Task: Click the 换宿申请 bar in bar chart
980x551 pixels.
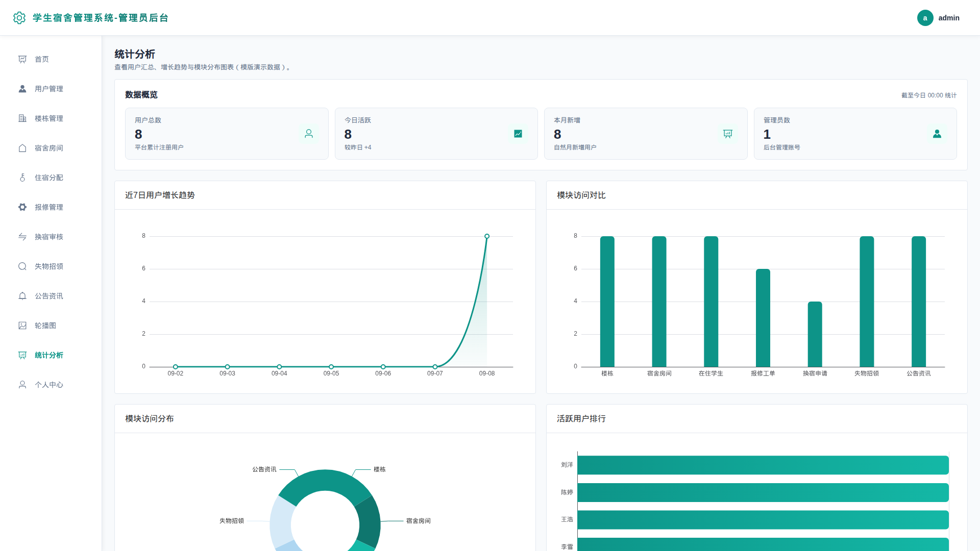Action: [815, 334]
